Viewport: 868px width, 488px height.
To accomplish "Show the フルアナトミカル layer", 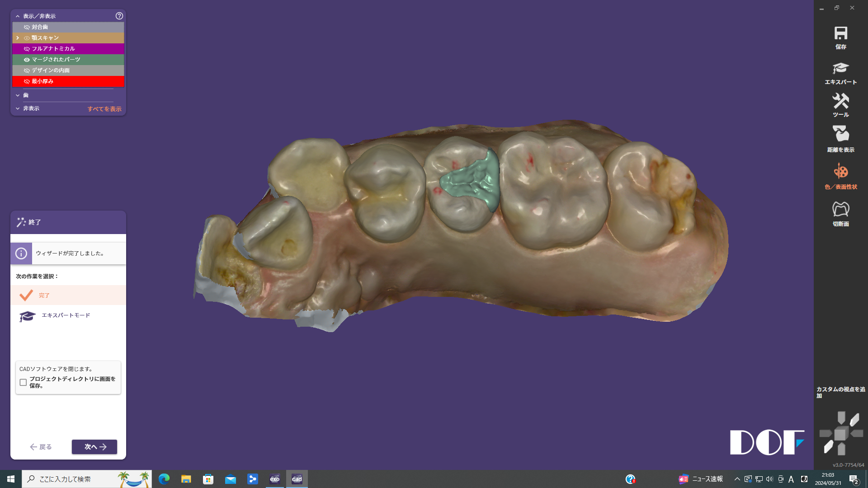I will [27, 49].
